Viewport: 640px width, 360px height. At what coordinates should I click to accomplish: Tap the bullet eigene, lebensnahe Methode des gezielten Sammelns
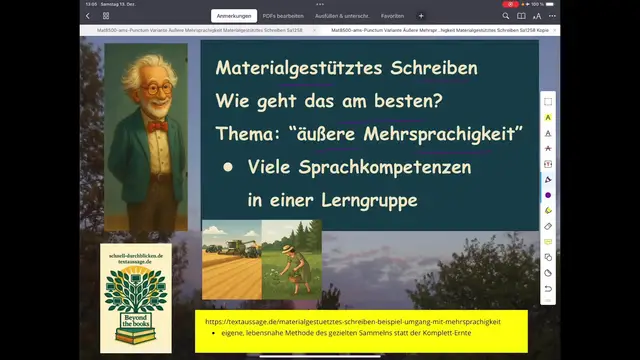pos(346,333)
